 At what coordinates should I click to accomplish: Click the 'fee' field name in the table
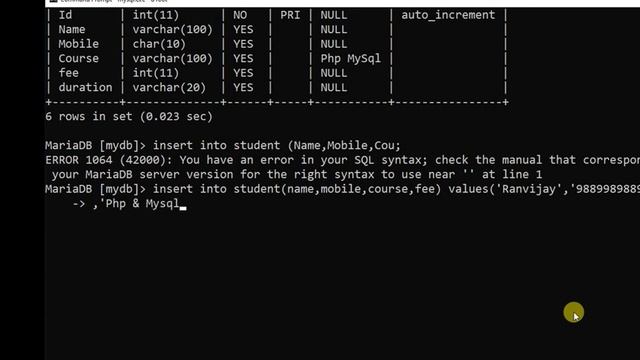[68, 73]
